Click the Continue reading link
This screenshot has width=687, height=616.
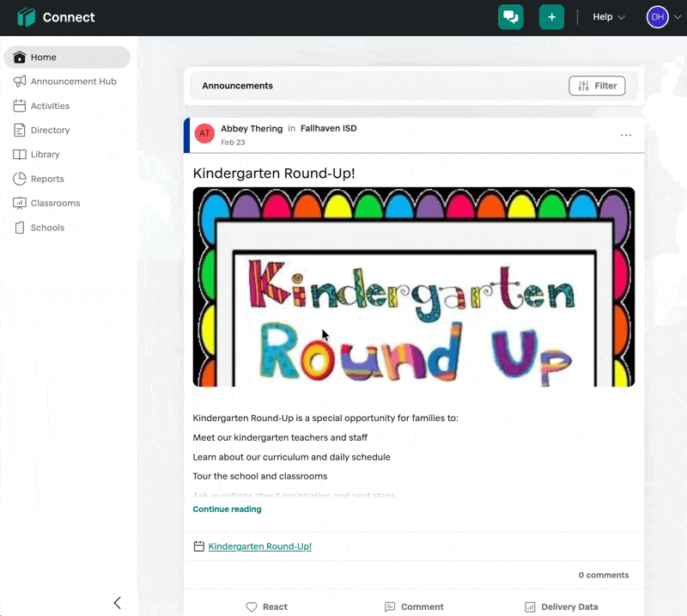pyautogui.click(x=227, y=509)
